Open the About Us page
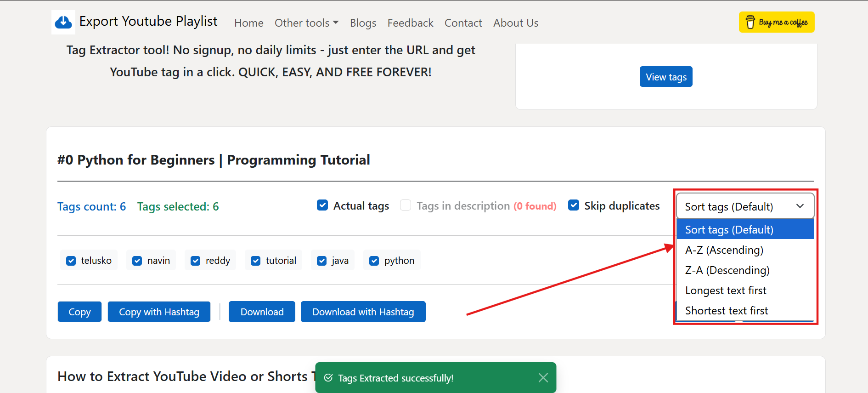Screen dimensions: 868x393 [516, 23]
